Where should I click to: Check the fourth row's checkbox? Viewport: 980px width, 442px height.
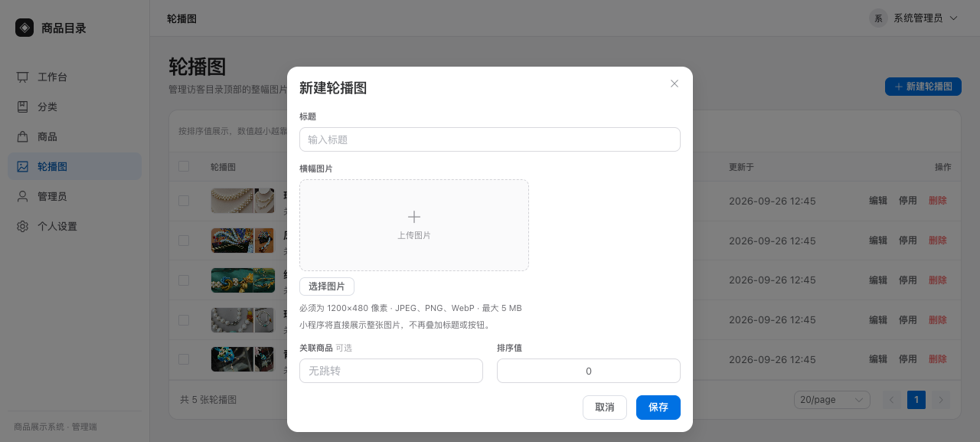pos(184,319)
